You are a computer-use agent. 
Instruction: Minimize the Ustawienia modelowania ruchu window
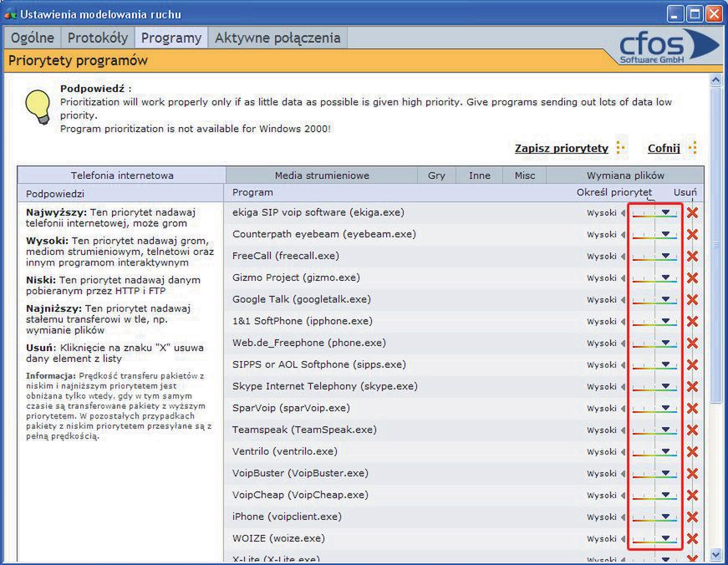675,14
